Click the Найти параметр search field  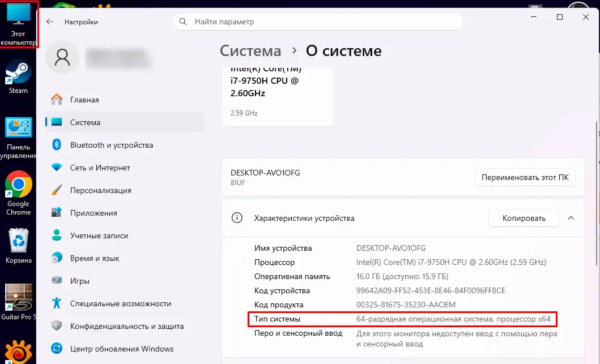coord(317,21)
